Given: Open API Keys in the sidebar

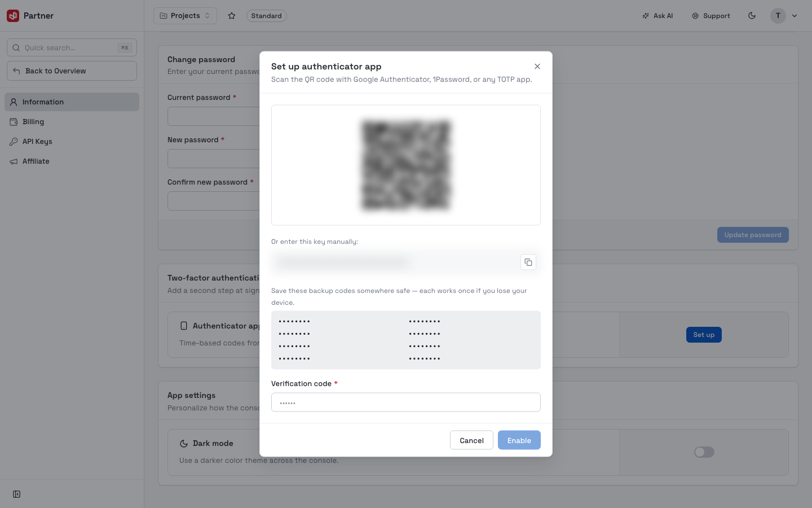Looking at the screenshot, I should click(x=72, y=142).
